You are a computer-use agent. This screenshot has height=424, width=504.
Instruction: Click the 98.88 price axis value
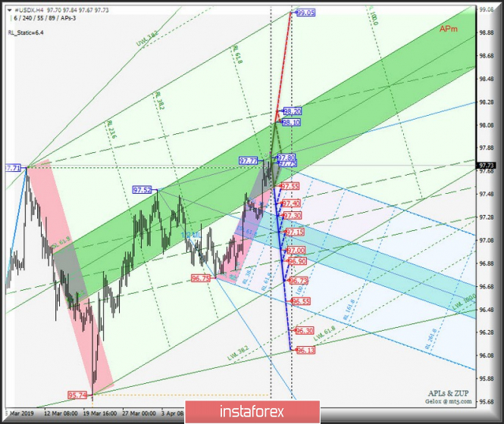tap(487, 33)
